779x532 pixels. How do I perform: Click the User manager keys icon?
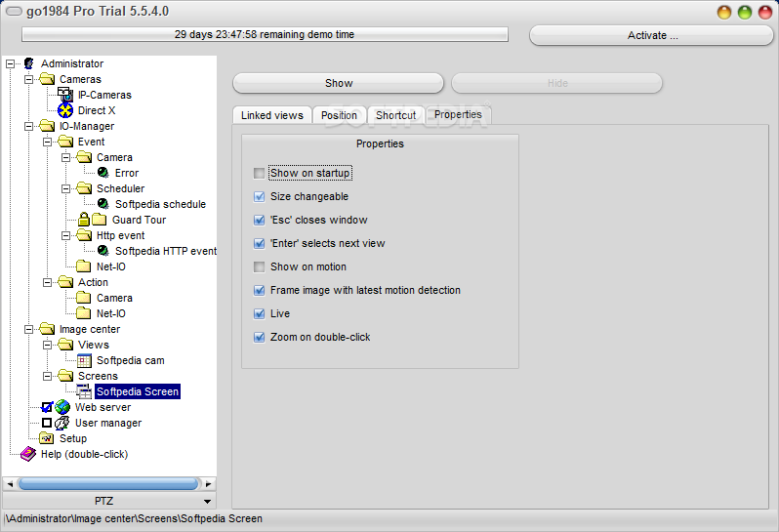62,423
